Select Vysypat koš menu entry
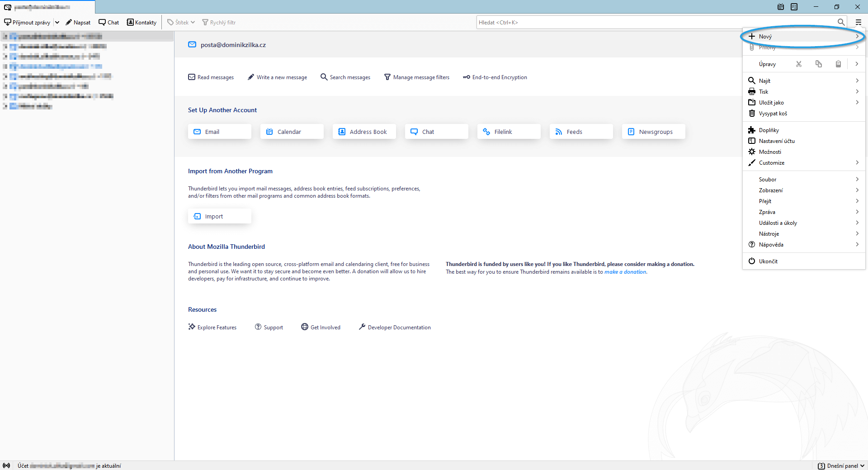Screen dimensions: 868x470 [804, 113]
